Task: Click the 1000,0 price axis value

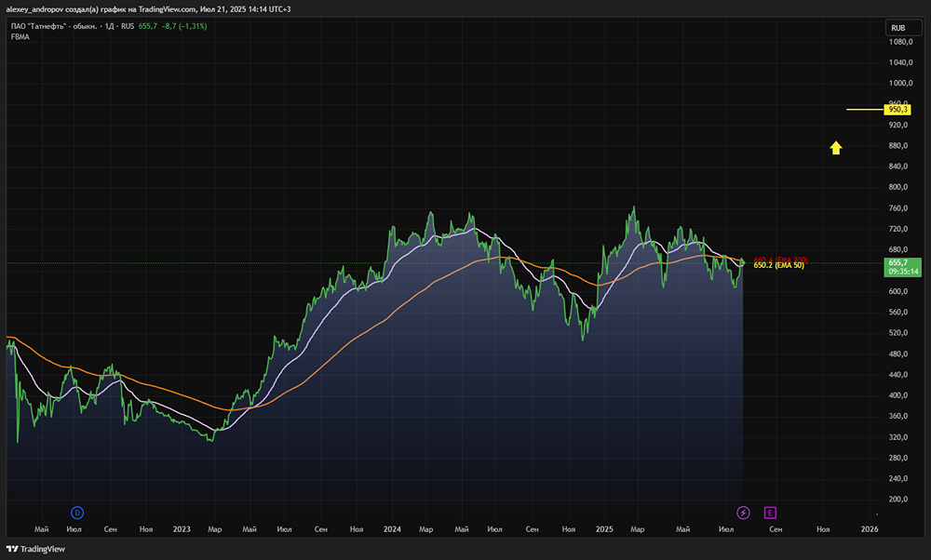Action: pyautogui.click(x=900, y=83)
